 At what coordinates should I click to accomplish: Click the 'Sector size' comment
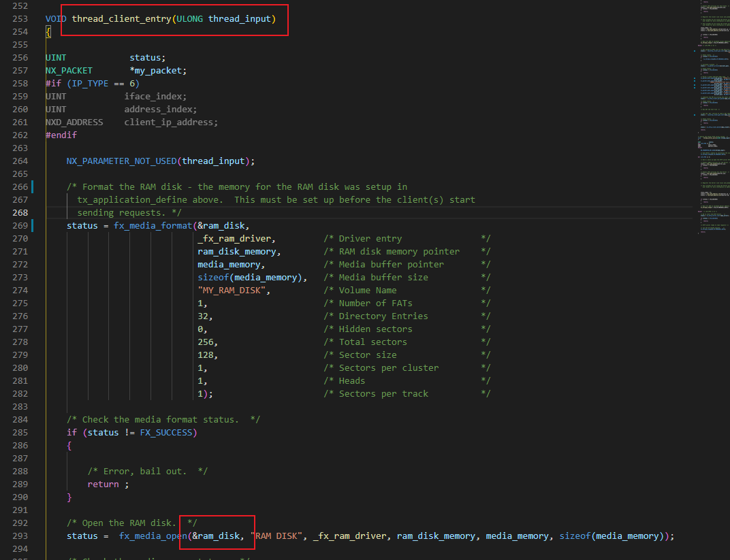pos(367,355)
